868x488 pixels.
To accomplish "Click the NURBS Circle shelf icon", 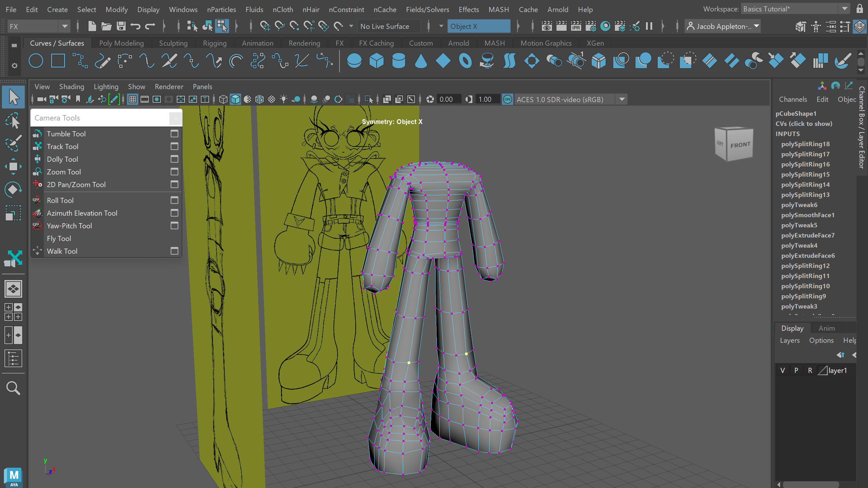I will click(x=36, y=61).
